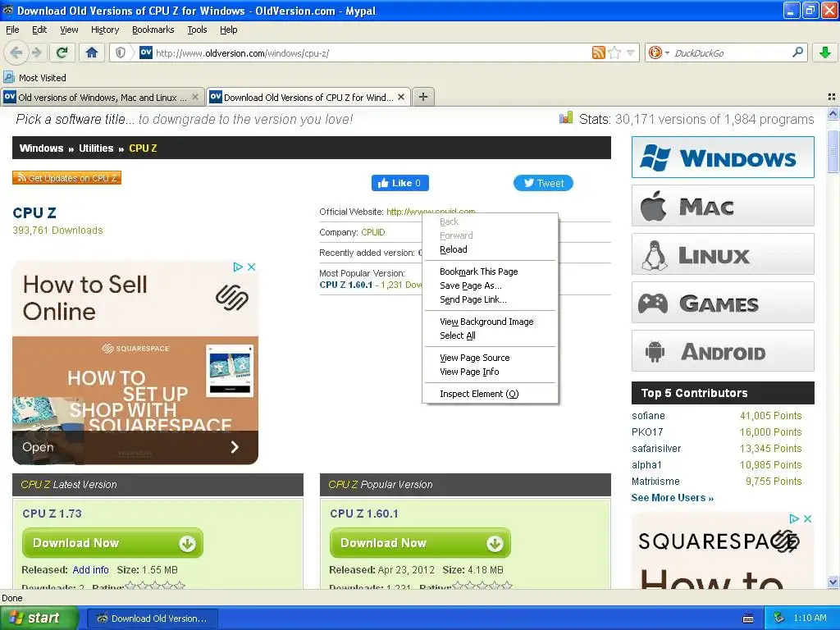Open the Downloads green arrow button
The width and height of the screenshot is (840, 630).
point(825,52)
